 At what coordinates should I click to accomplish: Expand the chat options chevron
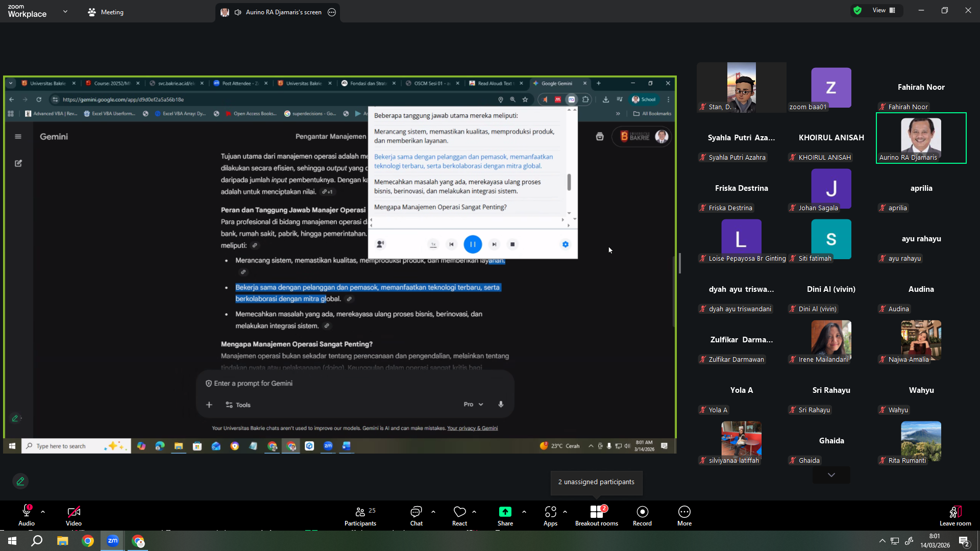click(433, 511)
